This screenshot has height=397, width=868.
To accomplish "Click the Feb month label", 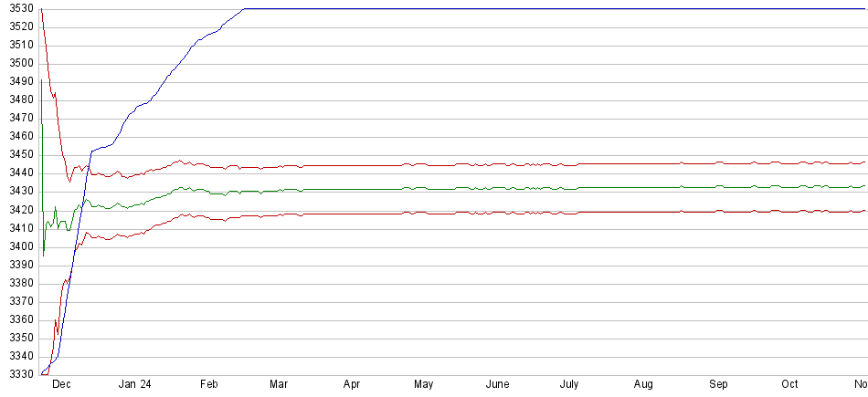I will click(209, 384).
